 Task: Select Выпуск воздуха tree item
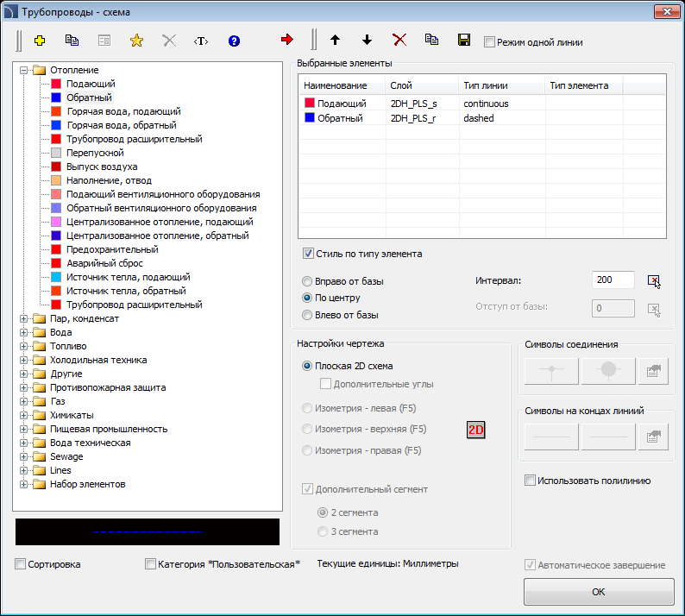coord(102,167)
